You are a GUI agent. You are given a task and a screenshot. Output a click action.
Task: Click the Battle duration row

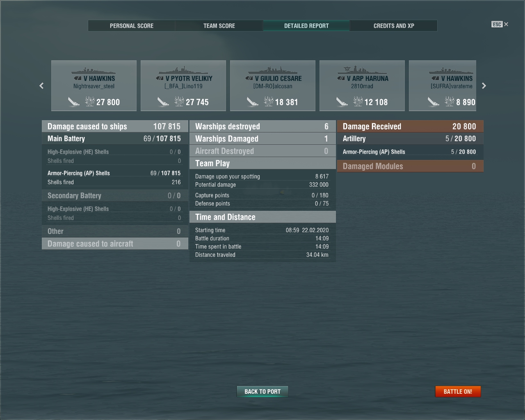262,238
